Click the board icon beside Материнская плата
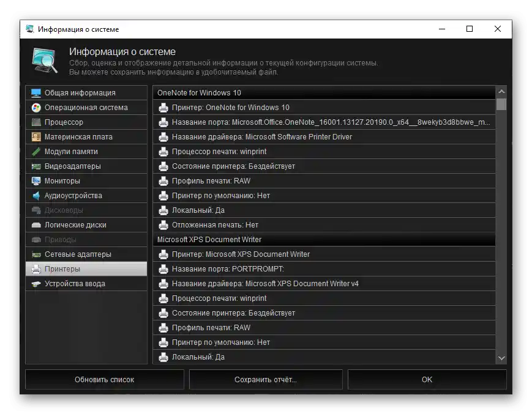This screenshot has height=414, width=532. click(x=36, y=137)
